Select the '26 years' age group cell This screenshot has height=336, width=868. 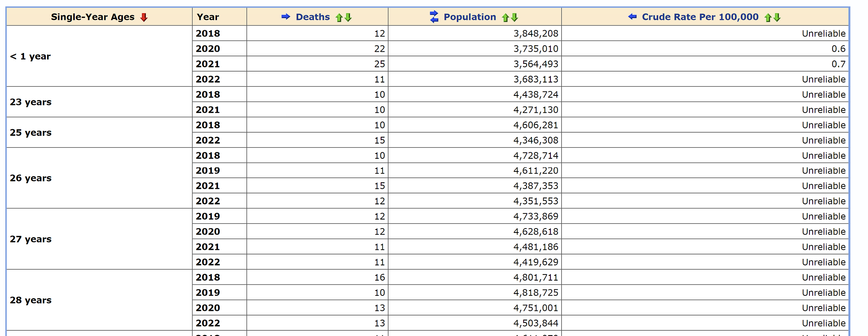coord(31,178)
